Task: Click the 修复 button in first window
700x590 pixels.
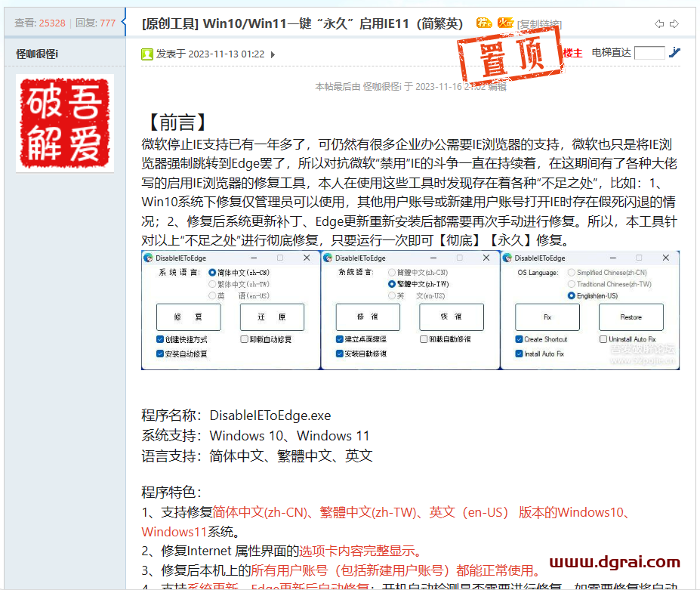Action: 188,317
